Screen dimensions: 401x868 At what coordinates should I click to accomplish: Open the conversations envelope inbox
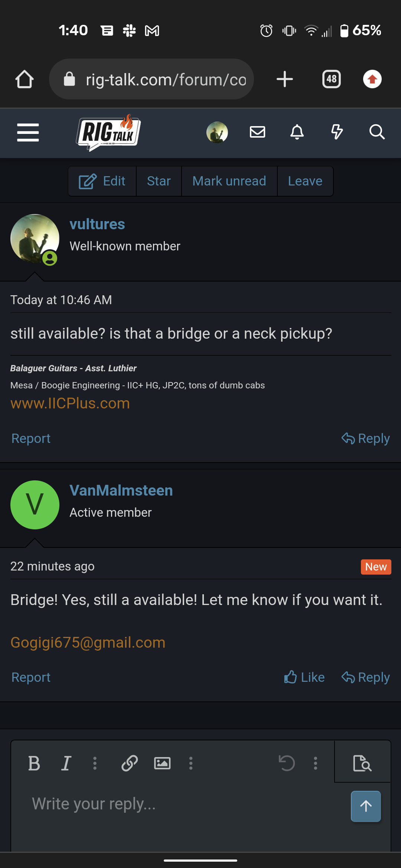(257, 132)
